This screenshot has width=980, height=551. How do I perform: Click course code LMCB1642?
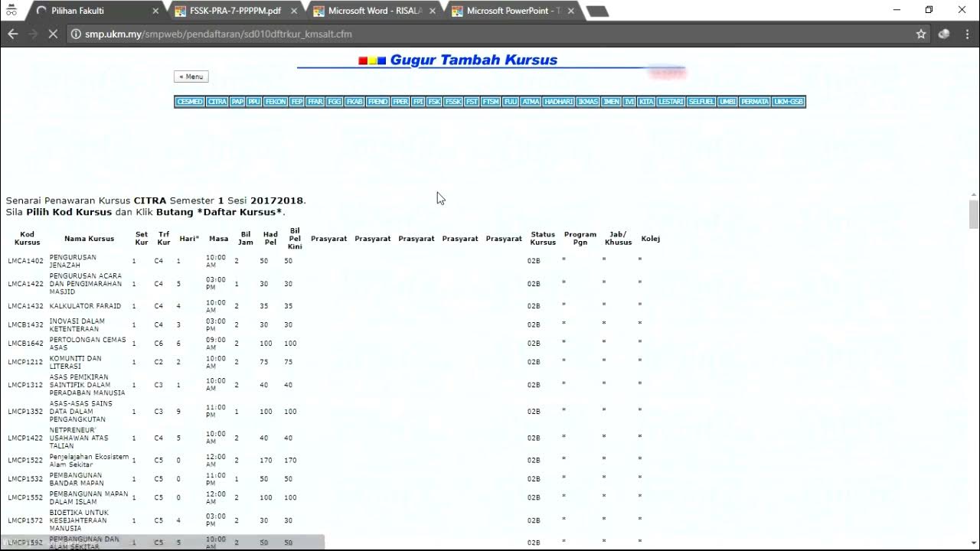coord(26,344)
